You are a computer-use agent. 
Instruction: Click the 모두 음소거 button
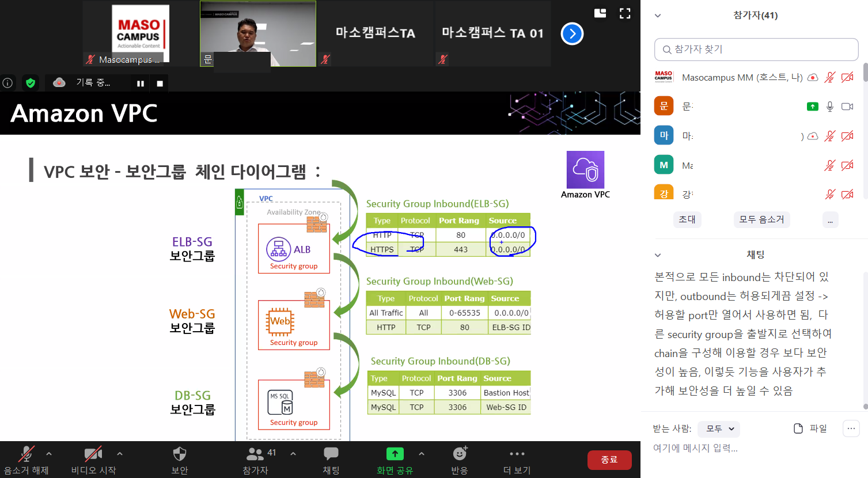click(761, 219)
